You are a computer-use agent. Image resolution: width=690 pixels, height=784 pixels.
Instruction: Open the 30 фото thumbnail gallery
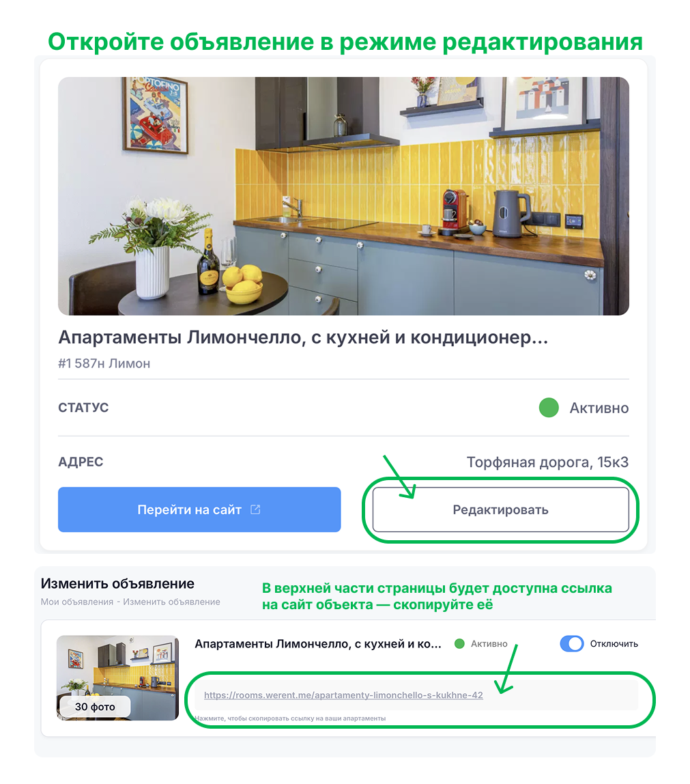point(117,678)
